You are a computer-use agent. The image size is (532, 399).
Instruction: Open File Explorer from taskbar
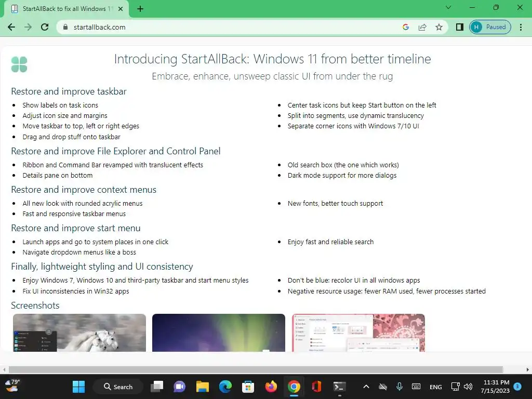(203, 387)
